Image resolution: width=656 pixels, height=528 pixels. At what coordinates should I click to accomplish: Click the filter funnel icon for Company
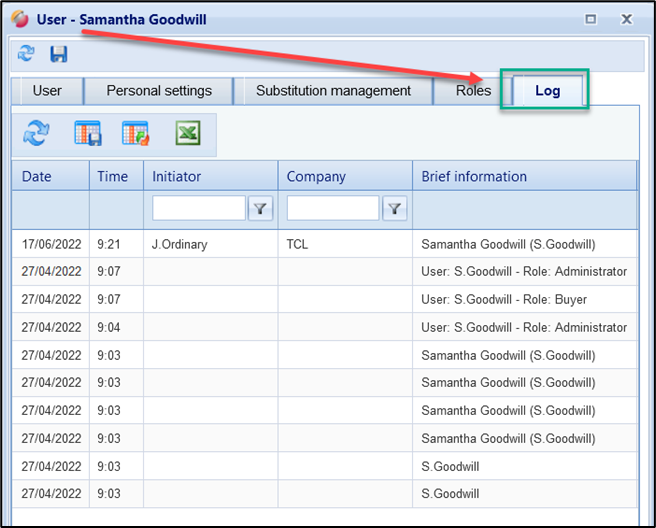tap(395, 208)
